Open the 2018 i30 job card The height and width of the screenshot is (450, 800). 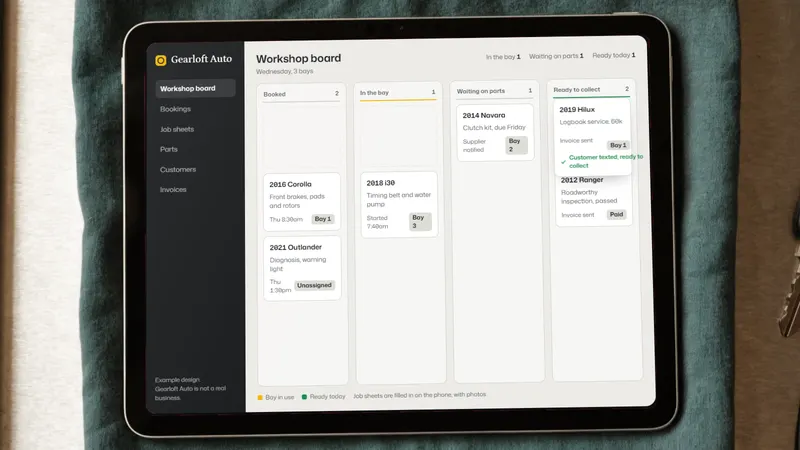(399, 205)
